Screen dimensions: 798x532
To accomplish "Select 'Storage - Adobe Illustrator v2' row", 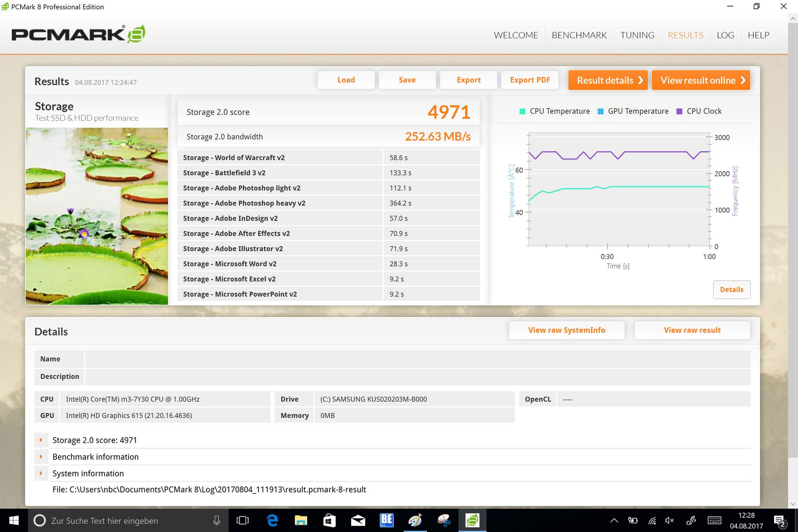I will pyautogui.click(x=329, y=249).
